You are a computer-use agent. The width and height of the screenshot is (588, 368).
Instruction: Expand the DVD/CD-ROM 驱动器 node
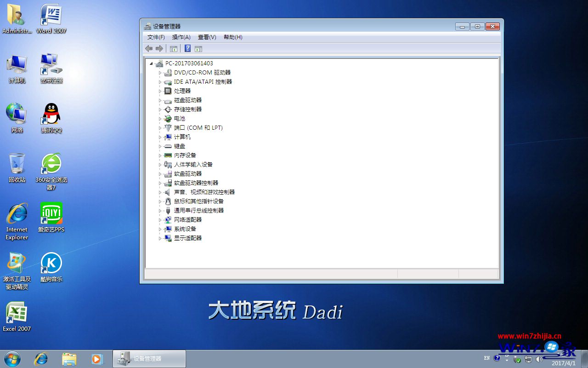pyautogui.click(x=160, y=73)
